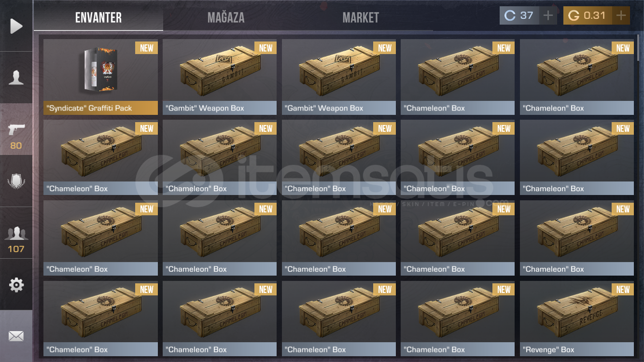Add gold with the plus button
This screenshot has width=644, height=362.
[621, 16]
